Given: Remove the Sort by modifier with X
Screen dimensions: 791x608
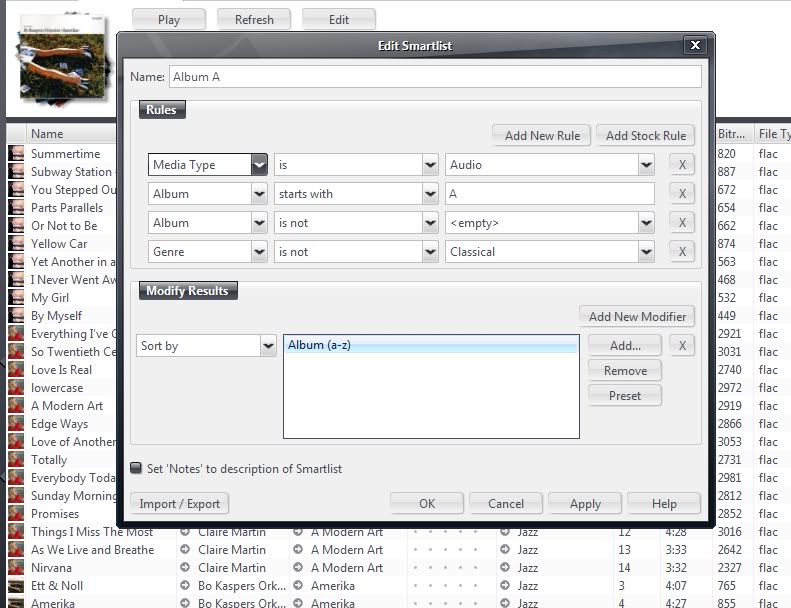Looking at the screenshot, I should [682, 346].
